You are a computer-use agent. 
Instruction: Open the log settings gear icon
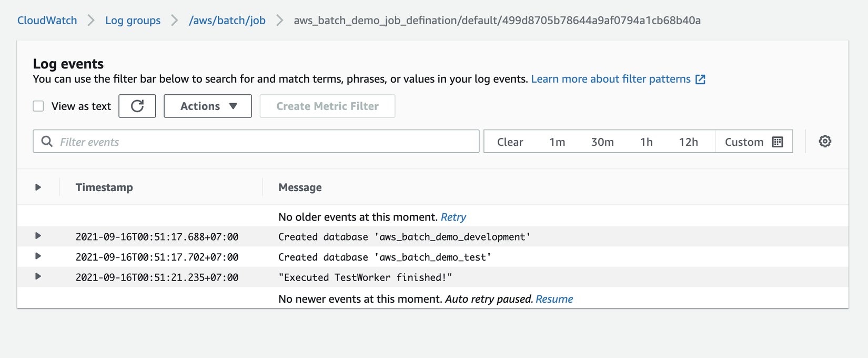[825, 142]
